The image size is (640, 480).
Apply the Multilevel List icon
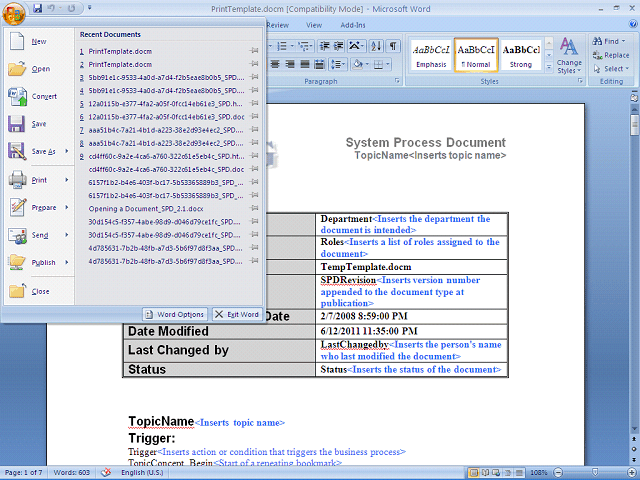(304, 46)
